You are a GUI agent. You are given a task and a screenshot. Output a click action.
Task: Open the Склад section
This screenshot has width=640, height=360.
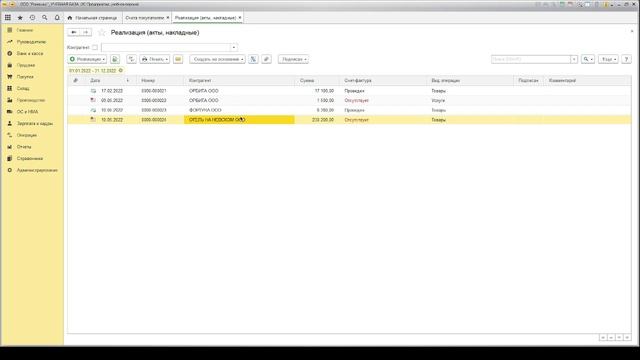tap(23, 89)
